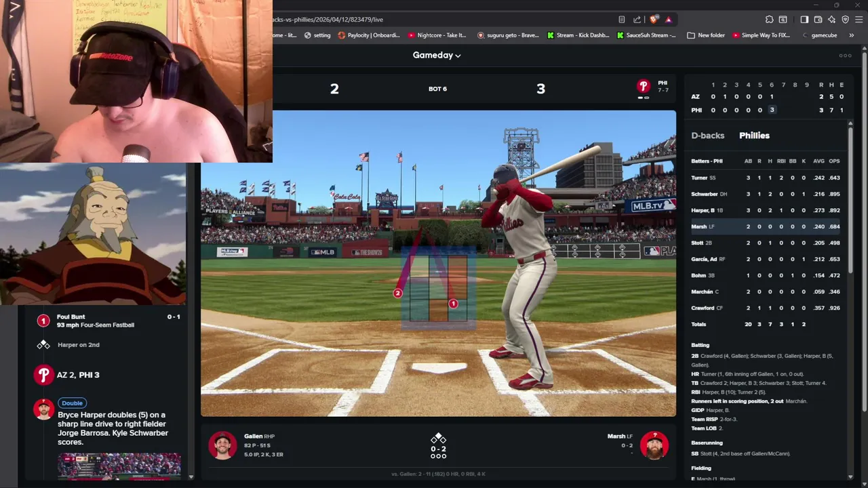Click the pitch 1 circle in play-by-play
Viewport: 868px width, 488px height.
pos(43,321)
